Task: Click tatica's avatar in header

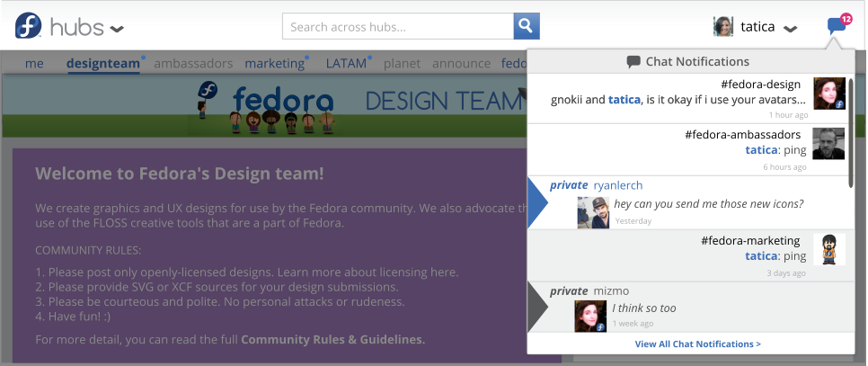Action: [723, 27]
